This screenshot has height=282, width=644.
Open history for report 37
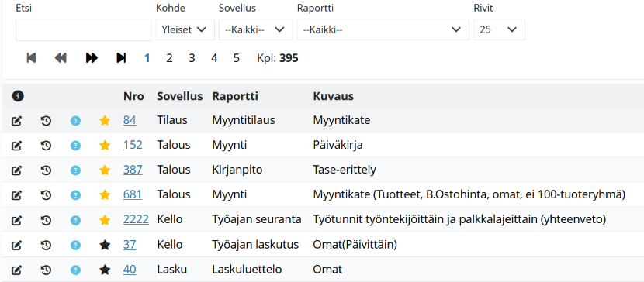(x=46, y=246)
